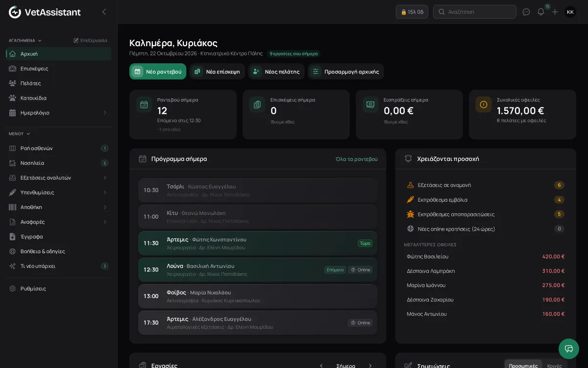Click the Ραντεβού σήμερα calendar icon
This screenshot has height=368, width=588.
pyautogui.click(x=144, y=105)
